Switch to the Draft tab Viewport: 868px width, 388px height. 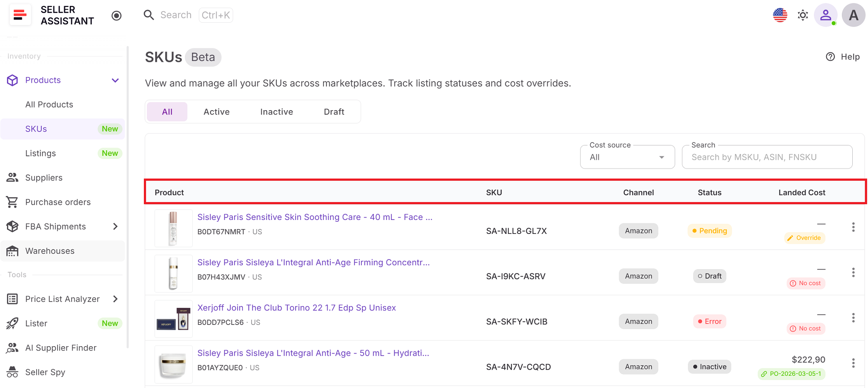pos(334,112)
